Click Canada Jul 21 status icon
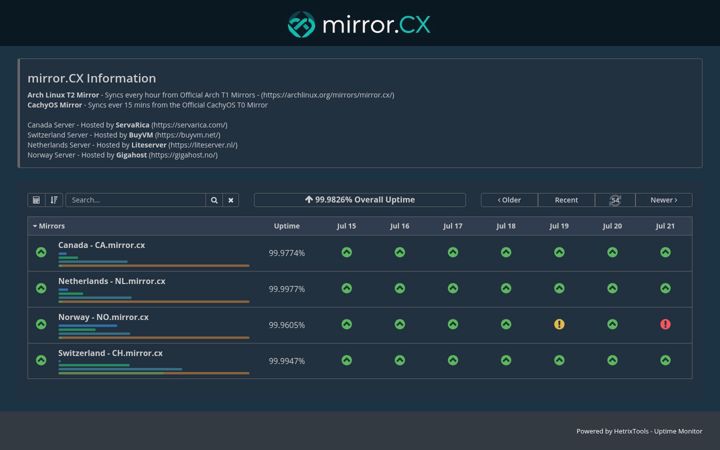This screenshot has width=720, height=450. [x=665, y=252]
